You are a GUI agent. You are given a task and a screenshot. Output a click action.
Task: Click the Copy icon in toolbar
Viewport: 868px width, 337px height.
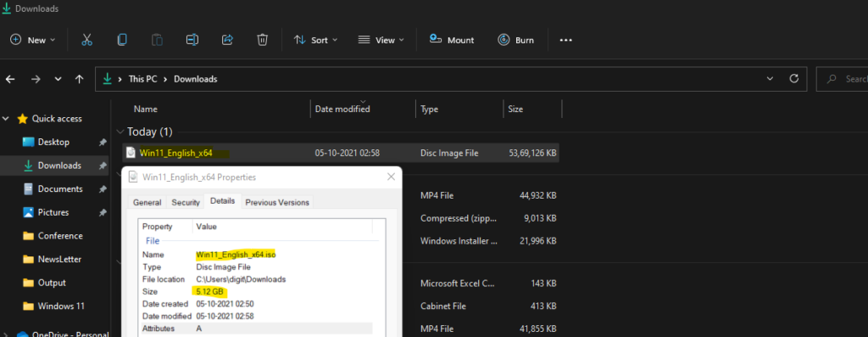(x=122, y=40)
